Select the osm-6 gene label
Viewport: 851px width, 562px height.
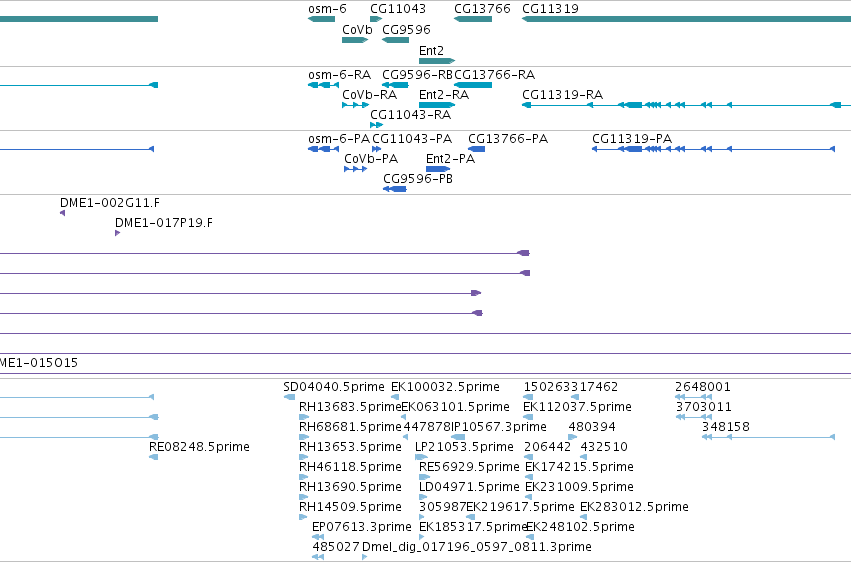coord(327,9)
